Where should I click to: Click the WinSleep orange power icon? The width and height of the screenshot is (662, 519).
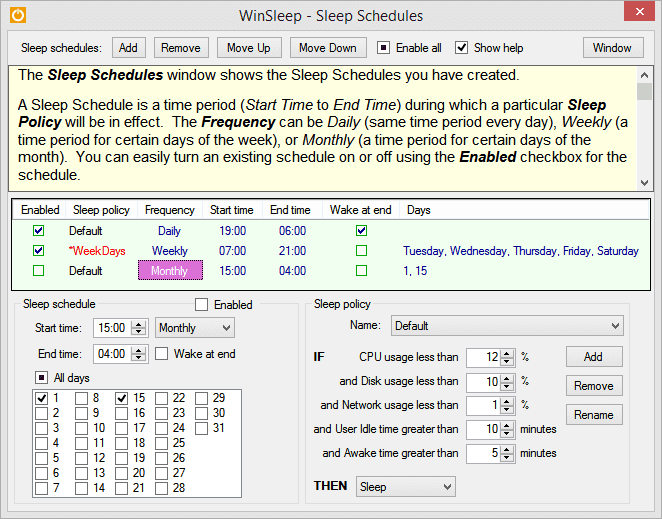coord(18,15)
